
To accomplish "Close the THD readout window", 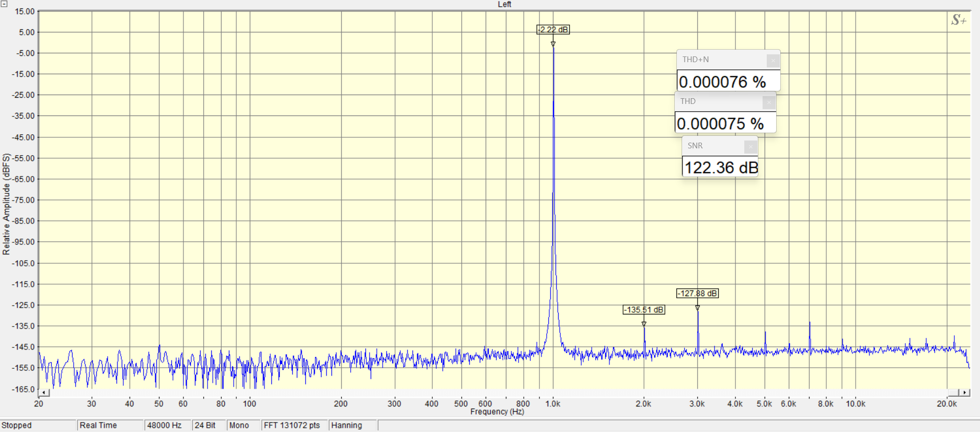I will click(768, 102).
